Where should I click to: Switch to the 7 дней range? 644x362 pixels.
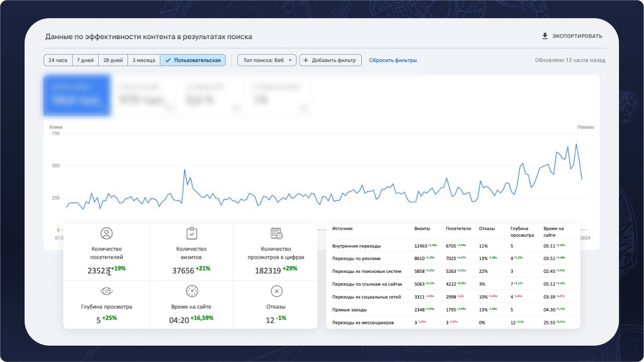click(x=85, y=60)
